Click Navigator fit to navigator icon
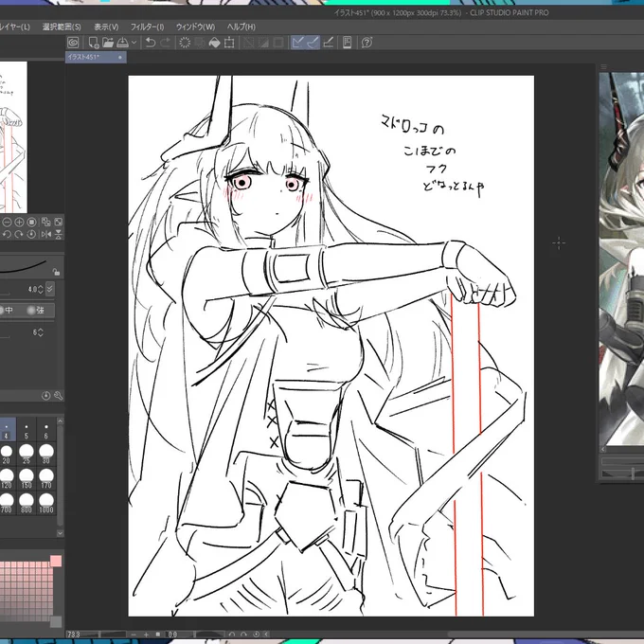The image size is (644, 644). click(59, 223)
